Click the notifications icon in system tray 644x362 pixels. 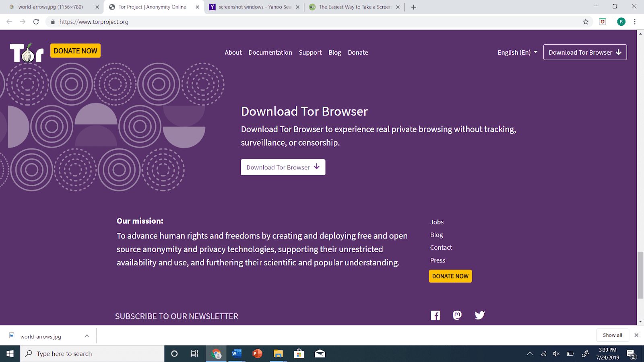[x=630, y=354]
